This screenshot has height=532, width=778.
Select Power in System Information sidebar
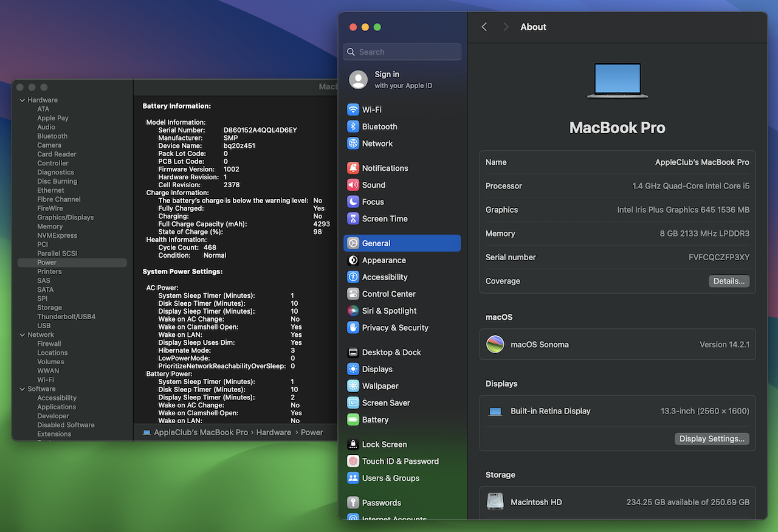click(72, 263)
